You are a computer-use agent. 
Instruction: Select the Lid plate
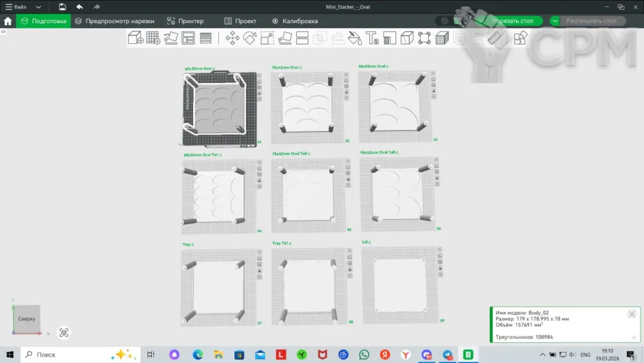[400, 284]
